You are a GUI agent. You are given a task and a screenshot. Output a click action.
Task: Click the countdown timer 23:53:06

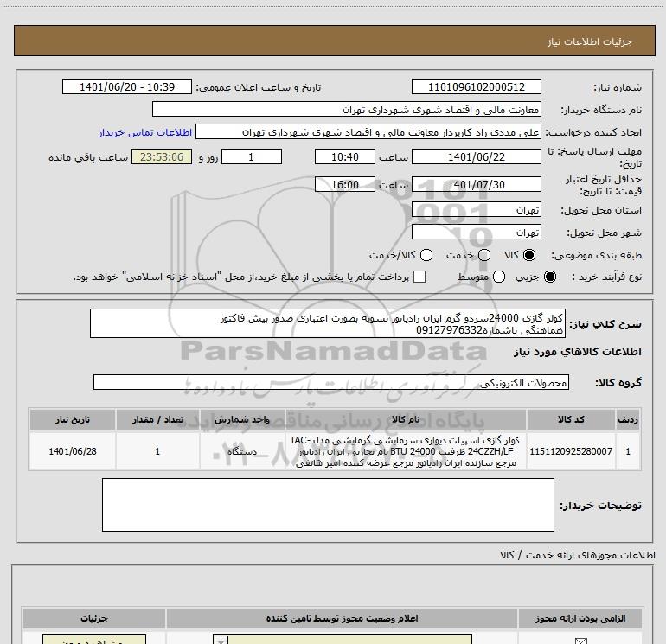coord(162,156)
